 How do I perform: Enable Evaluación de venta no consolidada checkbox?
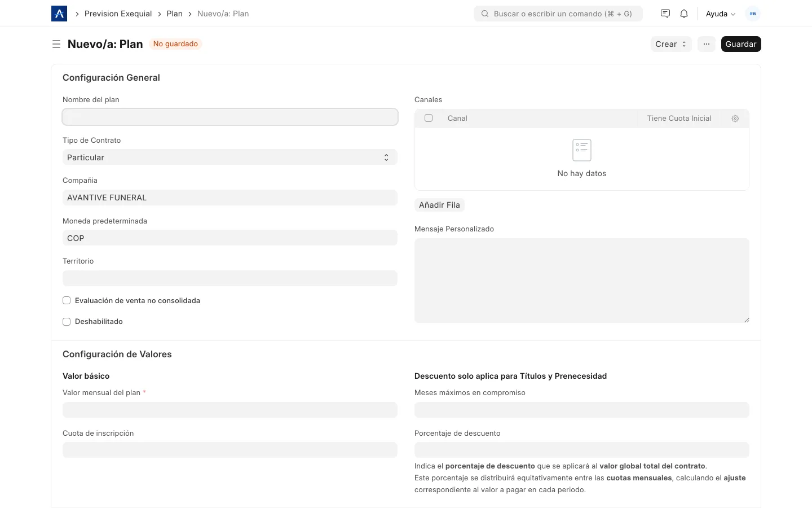67,301
